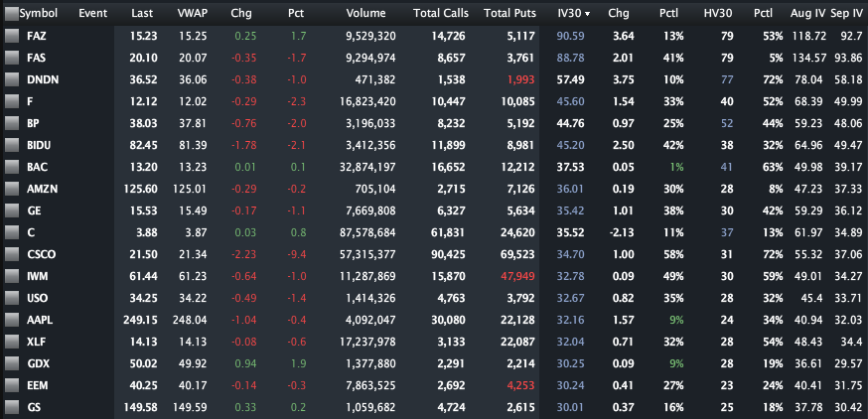Sort table by the Last column
Viewport: 868px width, 419px height.
click(x=142, y=14)
